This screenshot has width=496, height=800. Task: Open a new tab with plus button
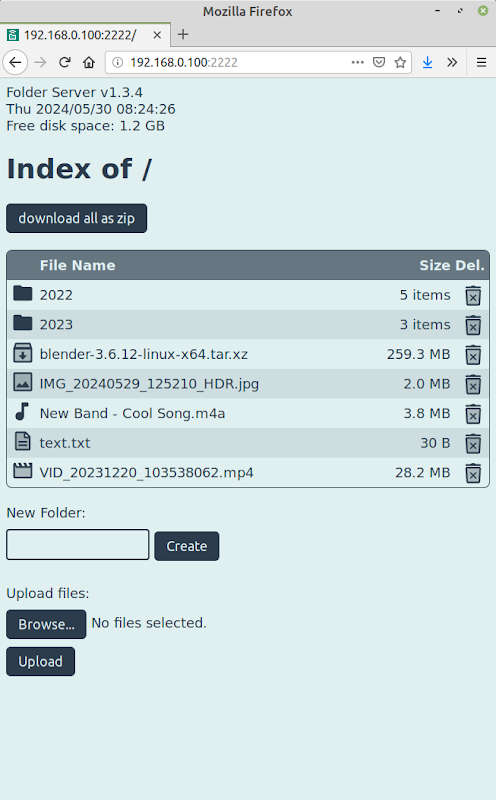[x=183, y=34]
